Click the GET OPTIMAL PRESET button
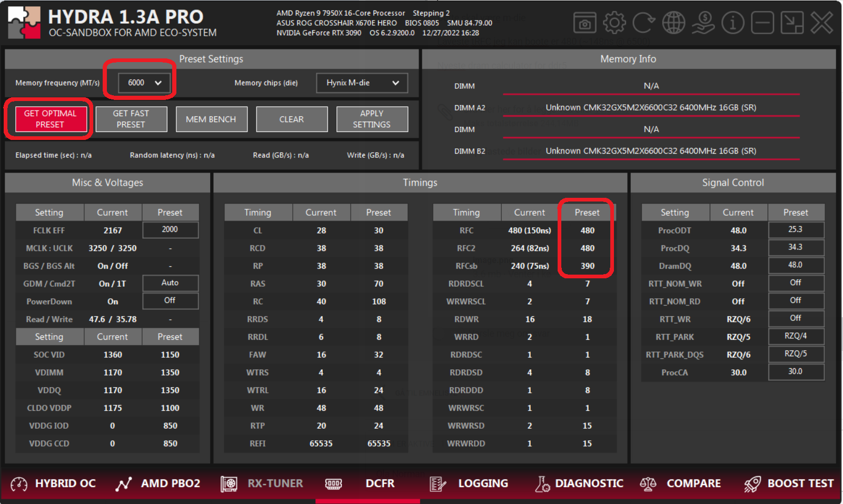Image resolution: width=843 pixels, height=504 pixels. pos(51,119)
